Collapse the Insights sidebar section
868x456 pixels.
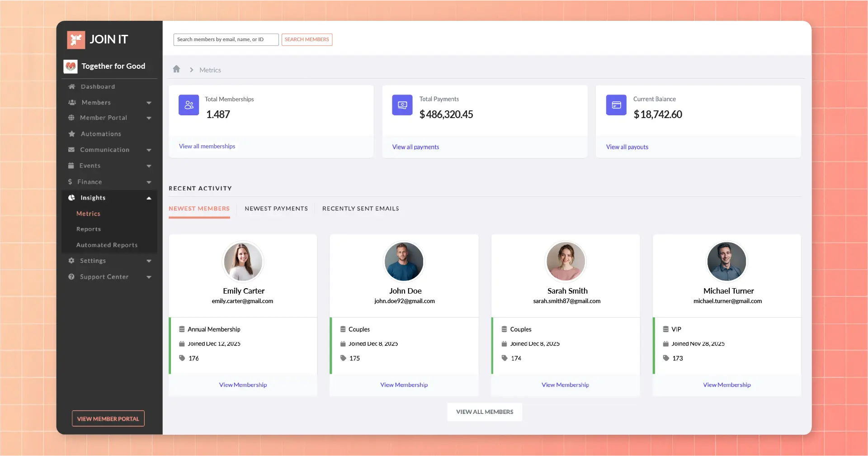pyautogui.click(x=149, y=198)
